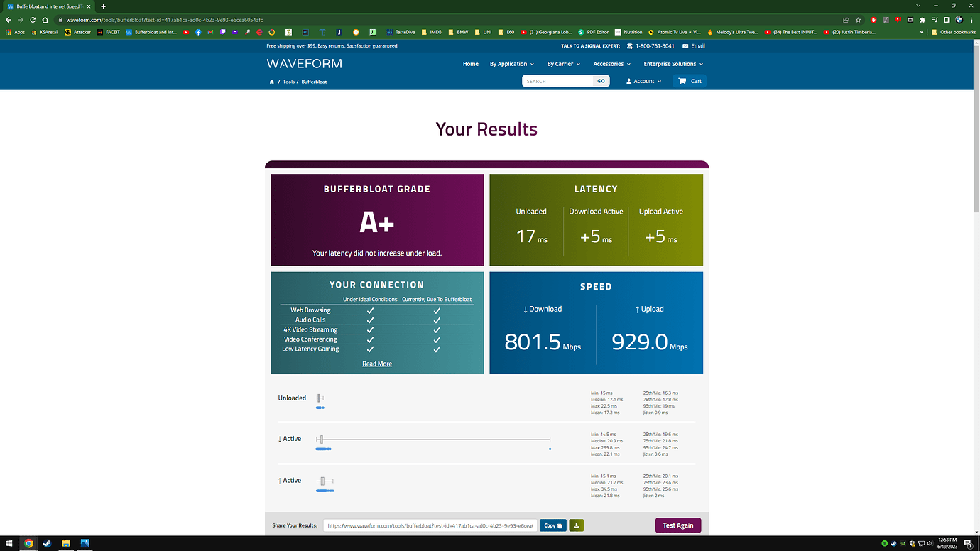Click the Read More link
This screenshot has width=980, height=551.
pyautogui.click(x=377, y=364)
